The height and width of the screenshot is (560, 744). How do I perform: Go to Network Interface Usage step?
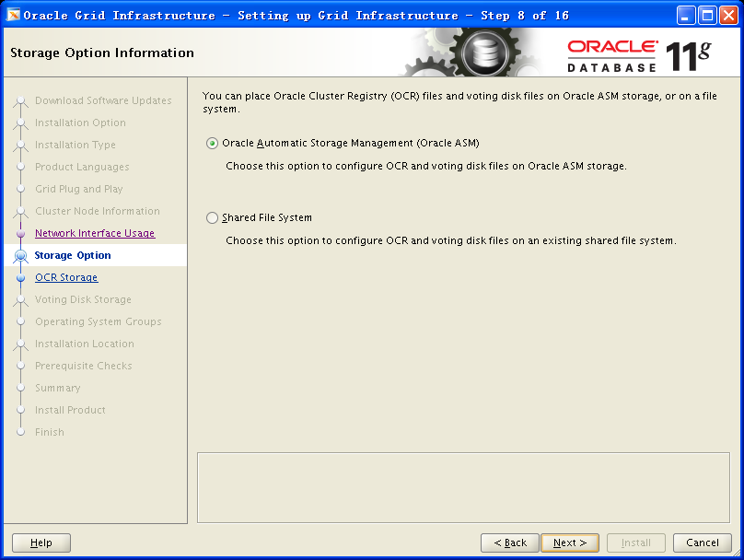click(x=95, y=233)
